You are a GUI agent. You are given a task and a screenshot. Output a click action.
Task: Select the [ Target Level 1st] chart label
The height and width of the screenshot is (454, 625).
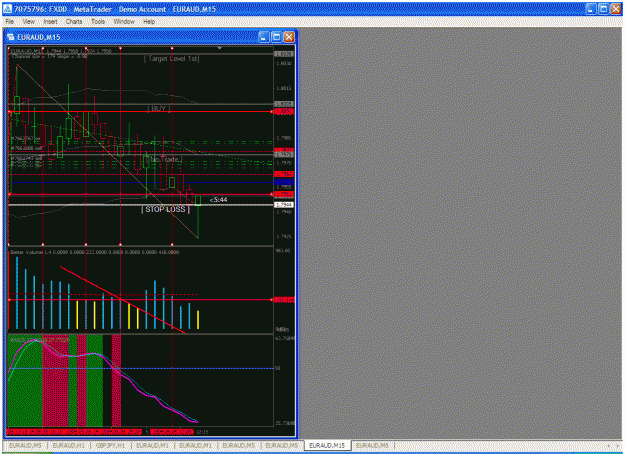[x=171, y=59]
